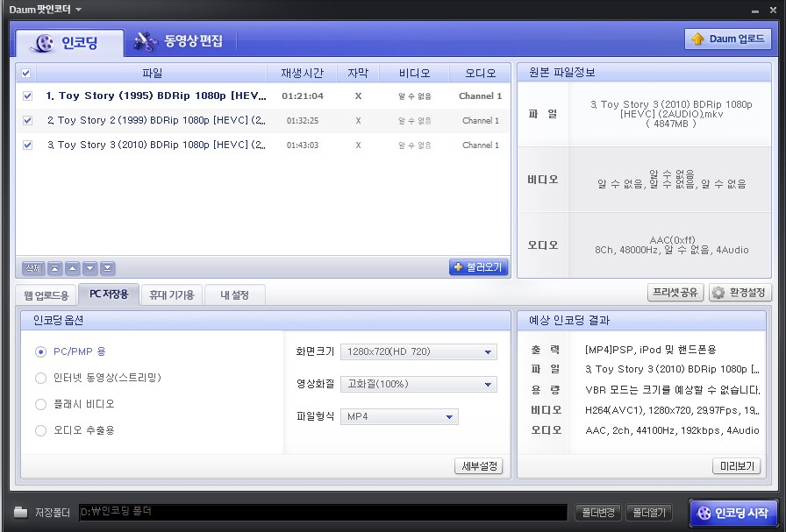Select the Toy Story 3 (2010) file row

[x=263, y=145]
